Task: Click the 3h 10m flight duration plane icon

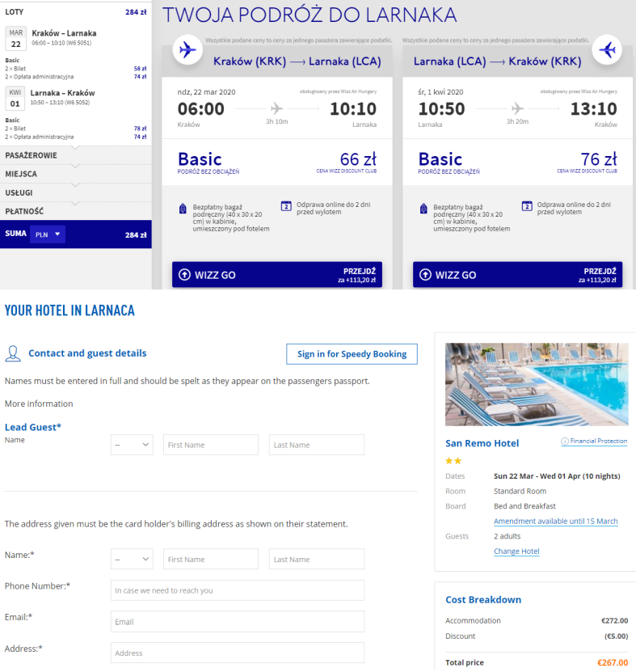Action: tap(276, 108)
